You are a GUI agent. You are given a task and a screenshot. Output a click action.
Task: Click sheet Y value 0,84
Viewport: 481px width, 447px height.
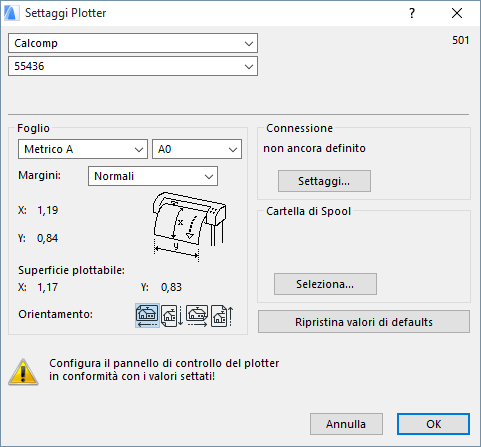(47, 238)
